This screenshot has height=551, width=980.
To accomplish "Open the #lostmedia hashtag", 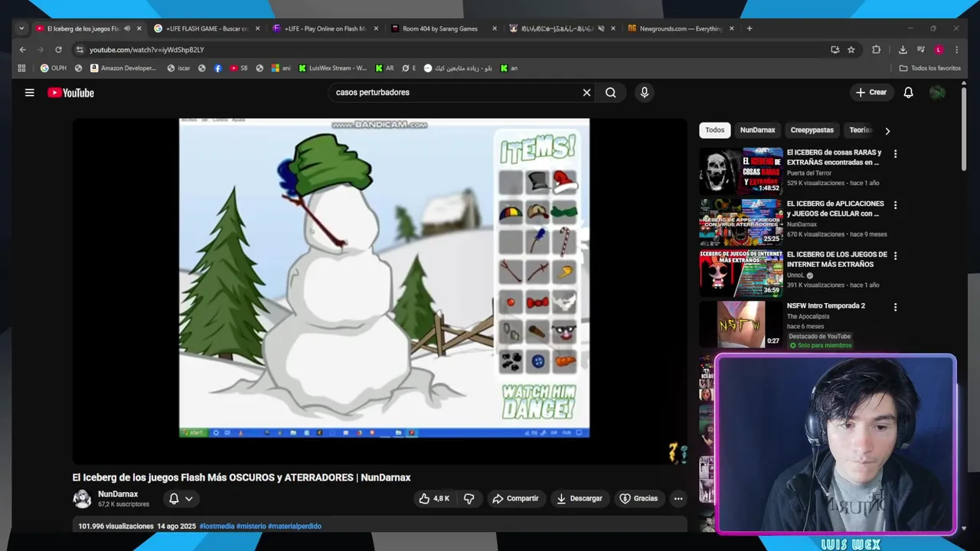I will [217, 527].
